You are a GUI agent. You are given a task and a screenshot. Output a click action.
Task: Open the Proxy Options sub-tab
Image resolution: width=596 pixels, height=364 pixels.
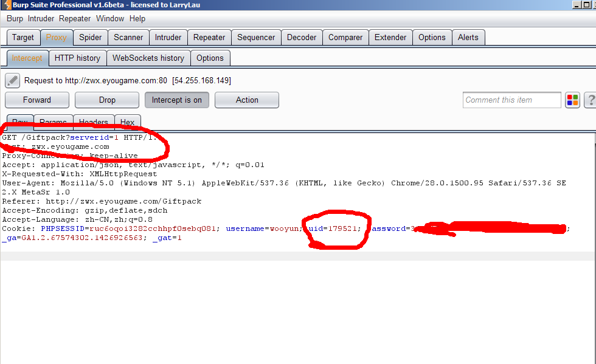click(x=210, y=58)
